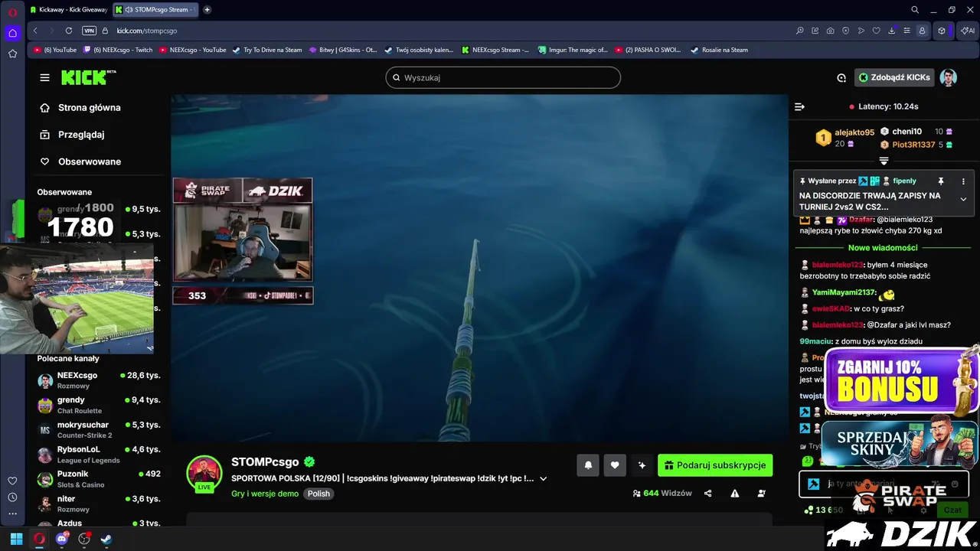Click the Wyszukaj search field
This screenshot has height=551, width=980.
503,77
